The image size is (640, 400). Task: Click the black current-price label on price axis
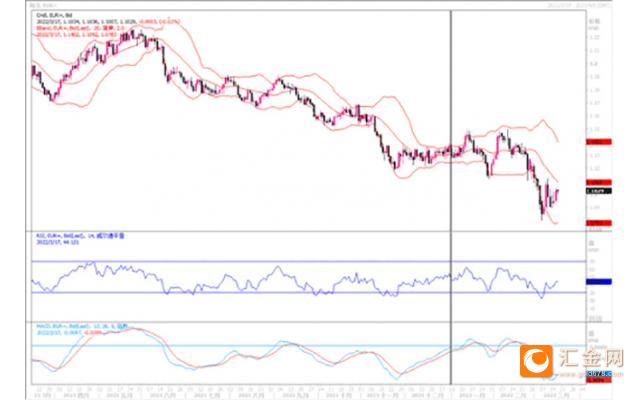pos(599,191)
